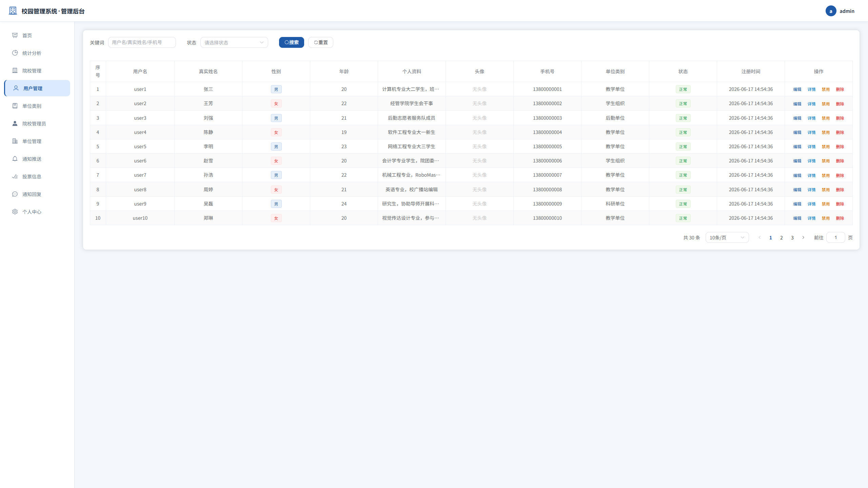
Task: Click 禁用 for user7
Action: tap(826, 175)
